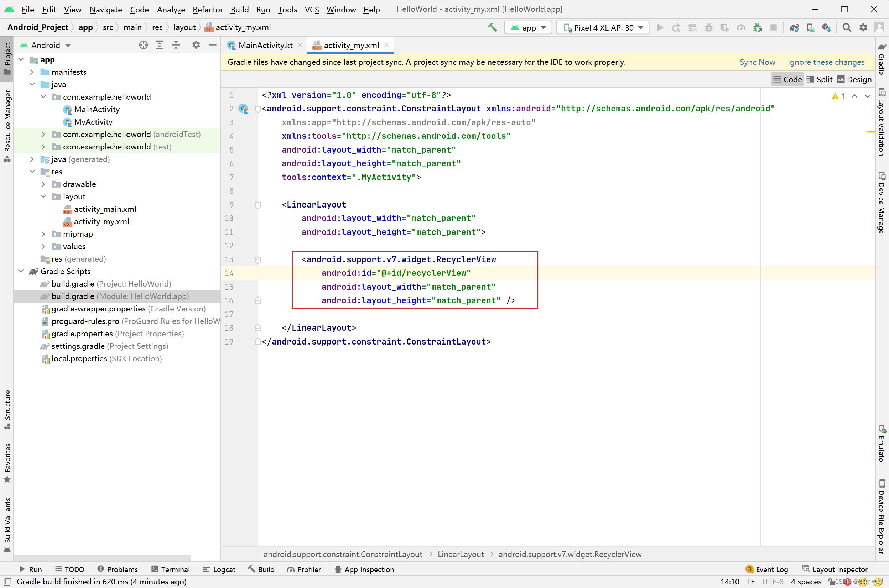Image resolution: width=889 pixels, height=588 pixels.
Task: Switch editor to Split view
Action: pyautogui.click(x=820, y=79)
